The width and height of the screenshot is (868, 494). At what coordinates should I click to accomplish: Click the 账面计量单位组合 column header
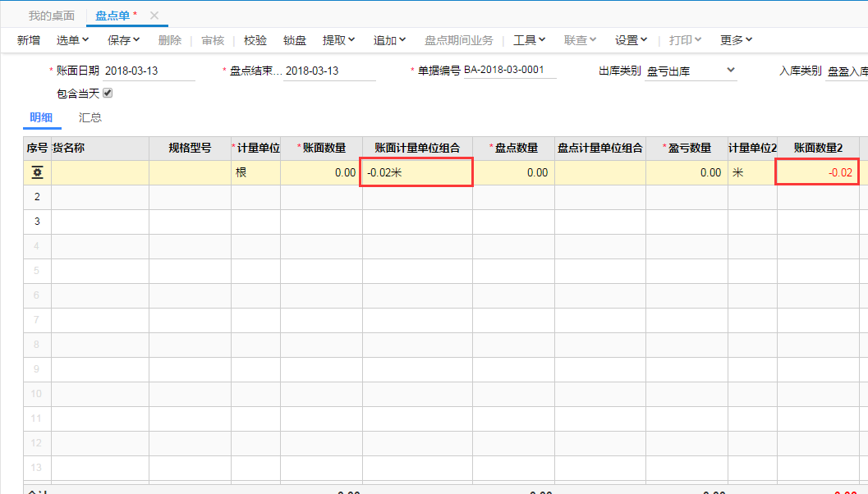(417, 149)
